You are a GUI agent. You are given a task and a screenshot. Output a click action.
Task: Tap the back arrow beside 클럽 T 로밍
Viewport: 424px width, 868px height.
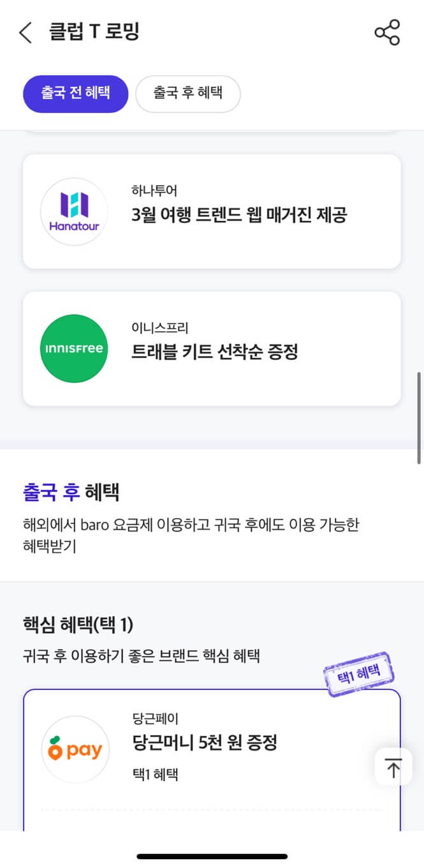(24, 32)
